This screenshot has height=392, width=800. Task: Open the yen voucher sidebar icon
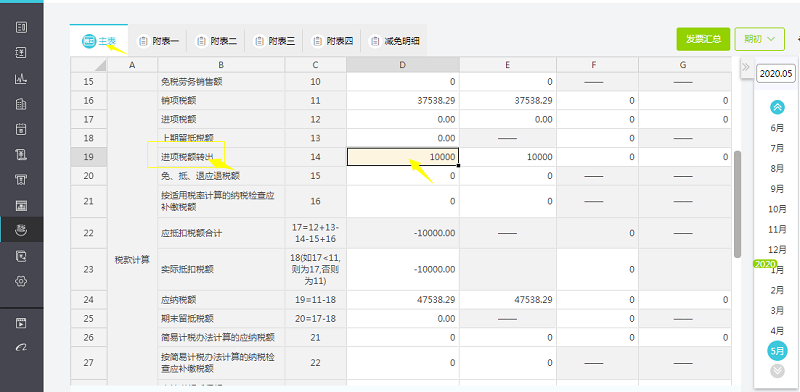[21, 53]
